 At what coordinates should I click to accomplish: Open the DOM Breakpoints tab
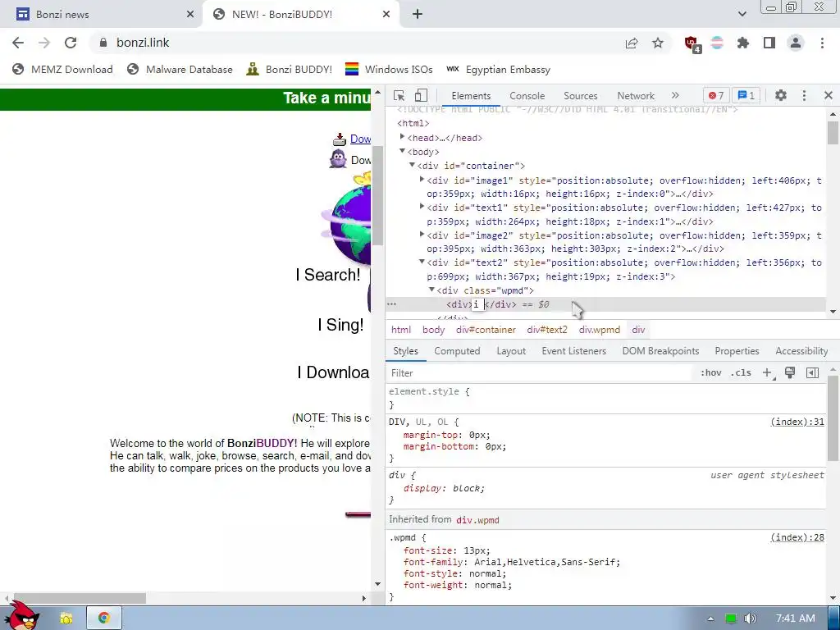[660, 351]
